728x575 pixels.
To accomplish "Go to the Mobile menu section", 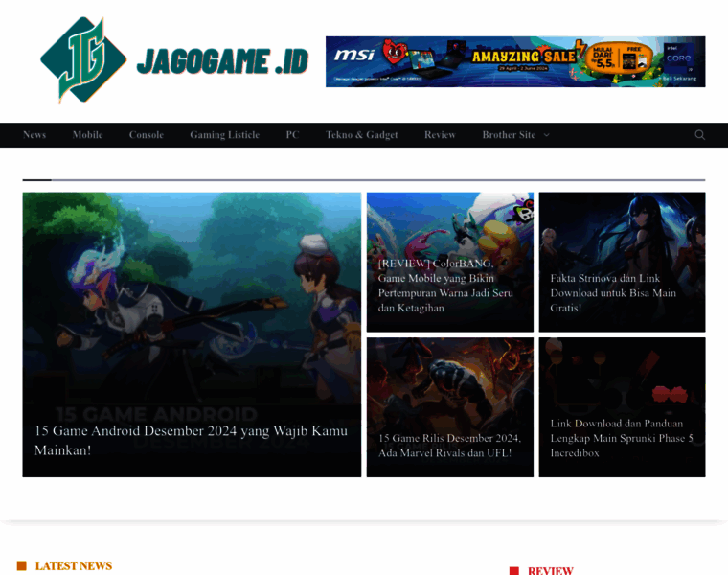I will (x=88, y=135).
